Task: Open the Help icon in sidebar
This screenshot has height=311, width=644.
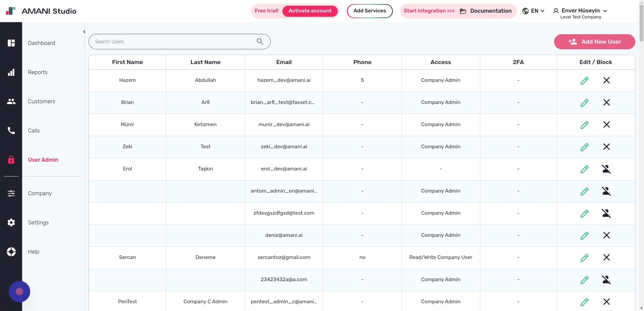Action: [11, 252]
